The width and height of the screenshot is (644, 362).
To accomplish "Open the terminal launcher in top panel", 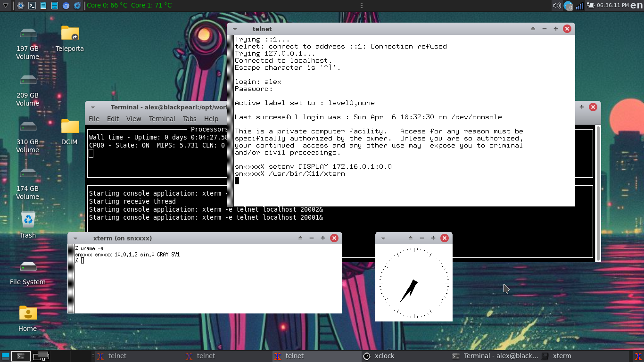I will [x=32, y=6].
